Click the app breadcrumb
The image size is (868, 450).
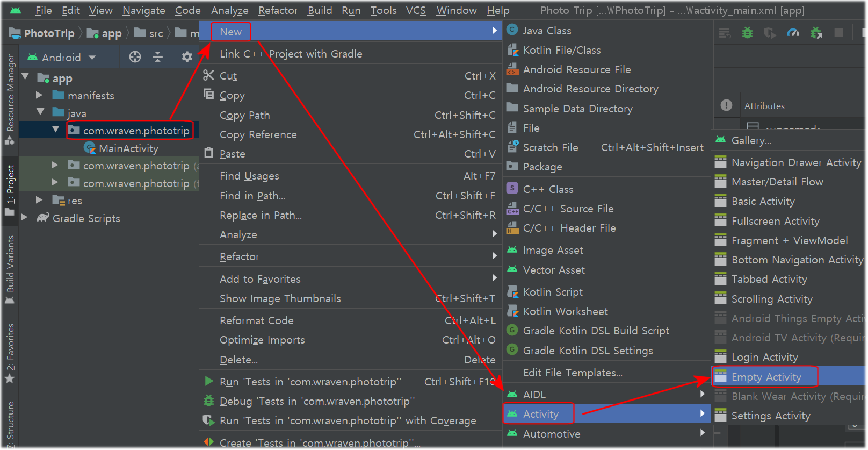(x=105, y=33)
